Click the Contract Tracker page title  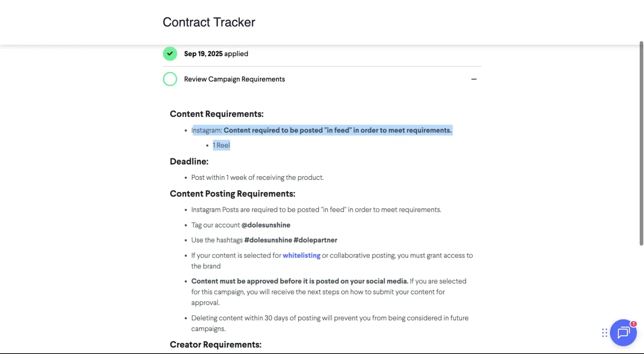(209, 22)
